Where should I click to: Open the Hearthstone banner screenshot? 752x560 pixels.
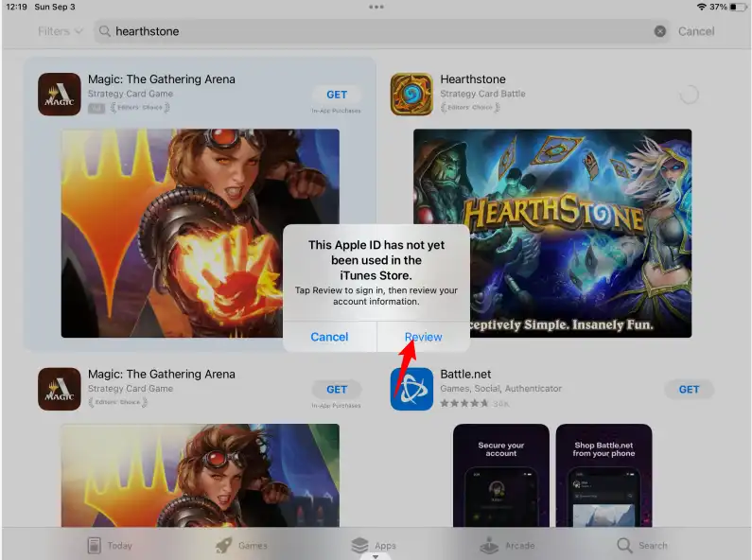point(586,189)
